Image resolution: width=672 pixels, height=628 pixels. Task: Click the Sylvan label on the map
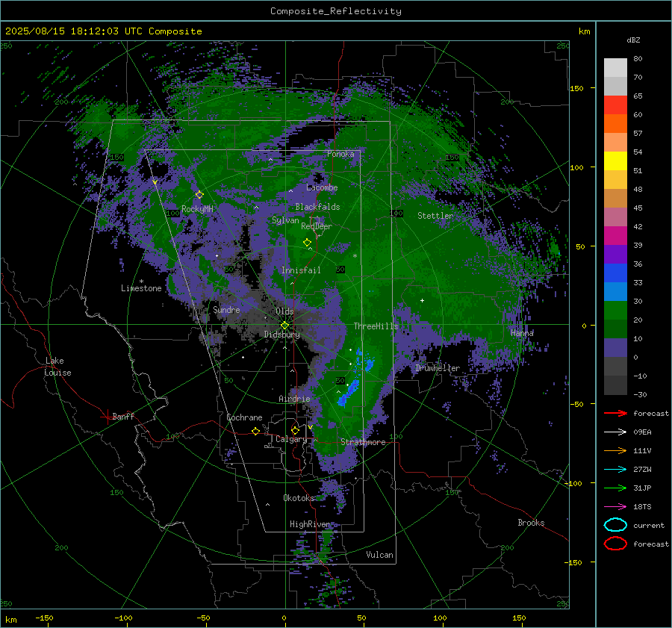click(285, 220)
